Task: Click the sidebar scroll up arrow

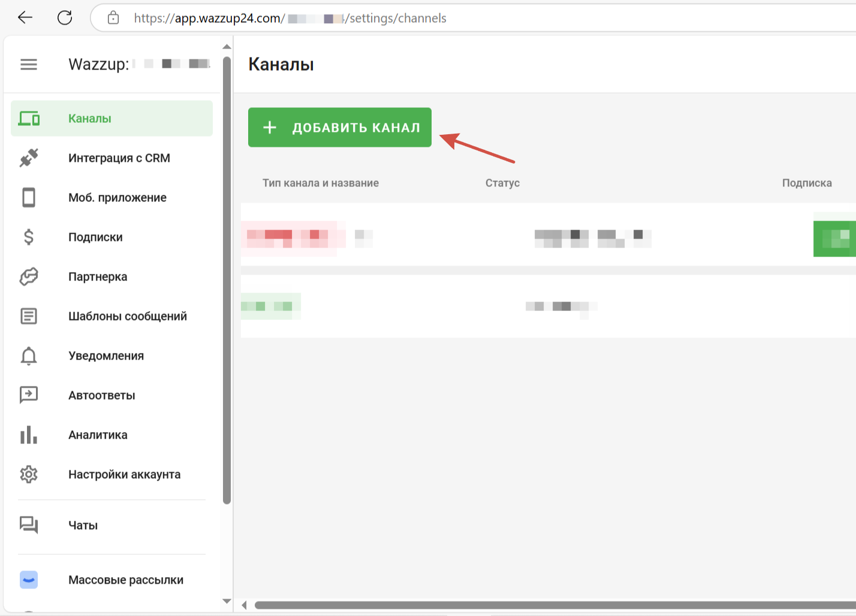Action: (x=227, y=47)
